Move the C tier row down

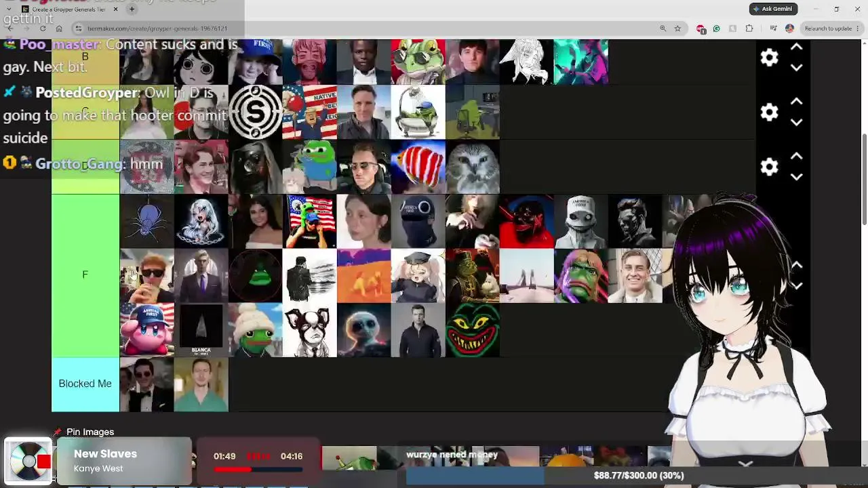[x=797, y=122]
